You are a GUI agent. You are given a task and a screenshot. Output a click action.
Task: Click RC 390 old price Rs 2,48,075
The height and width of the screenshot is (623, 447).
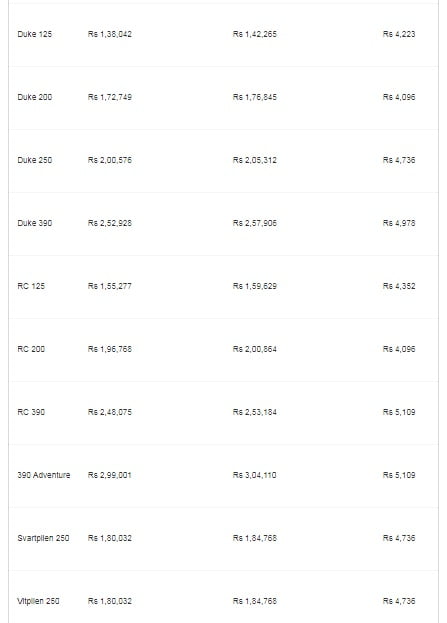110,412
